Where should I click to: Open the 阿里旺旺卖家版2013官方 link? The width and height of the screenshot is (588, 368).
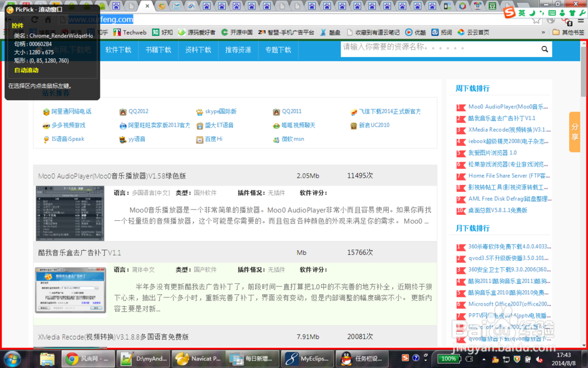(x=159, y=125)
